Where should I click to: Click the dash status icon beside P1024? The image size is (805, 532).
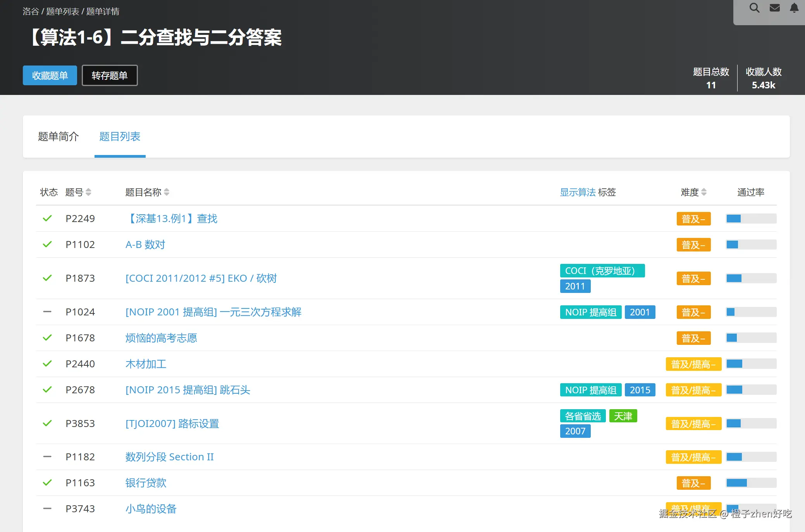[47, 312]
